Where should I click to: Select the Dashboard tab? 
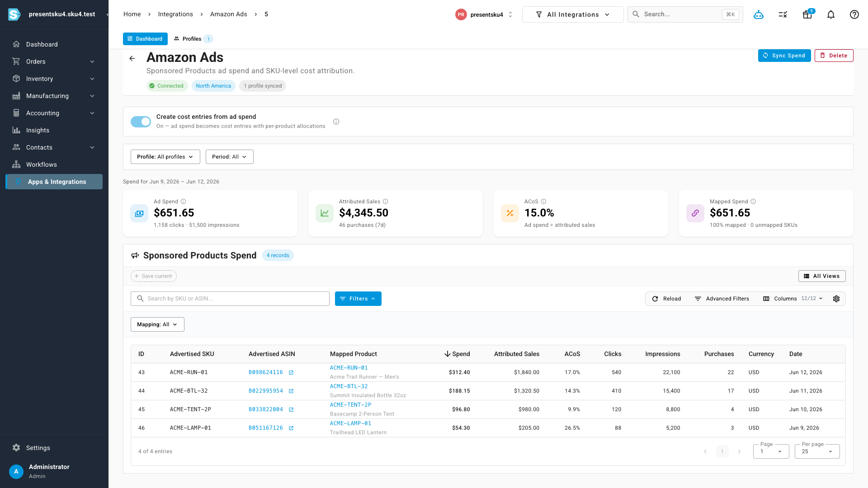(145, 39)
